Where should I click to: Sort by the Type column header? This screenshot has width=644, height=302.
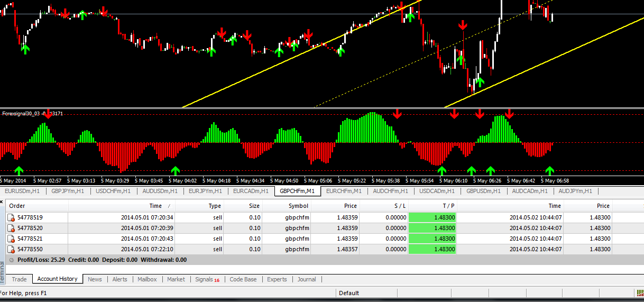point(199,206)
